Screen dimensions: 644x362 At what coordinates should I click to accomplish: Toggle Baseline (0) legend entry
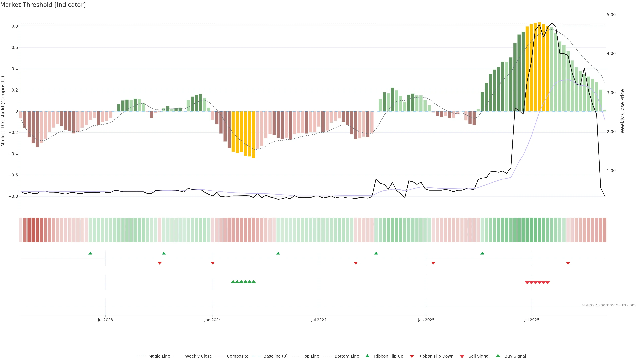(x=275, y=356)
